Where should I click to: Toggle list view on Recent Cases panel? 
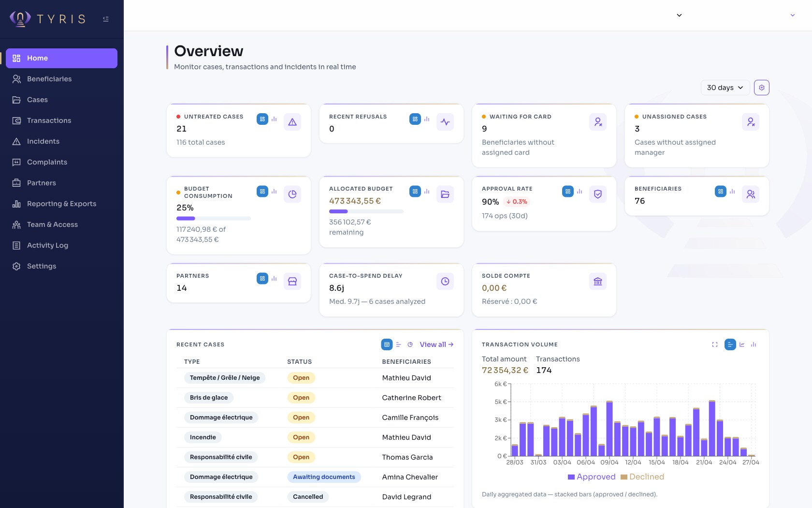(x=399, y=344)
